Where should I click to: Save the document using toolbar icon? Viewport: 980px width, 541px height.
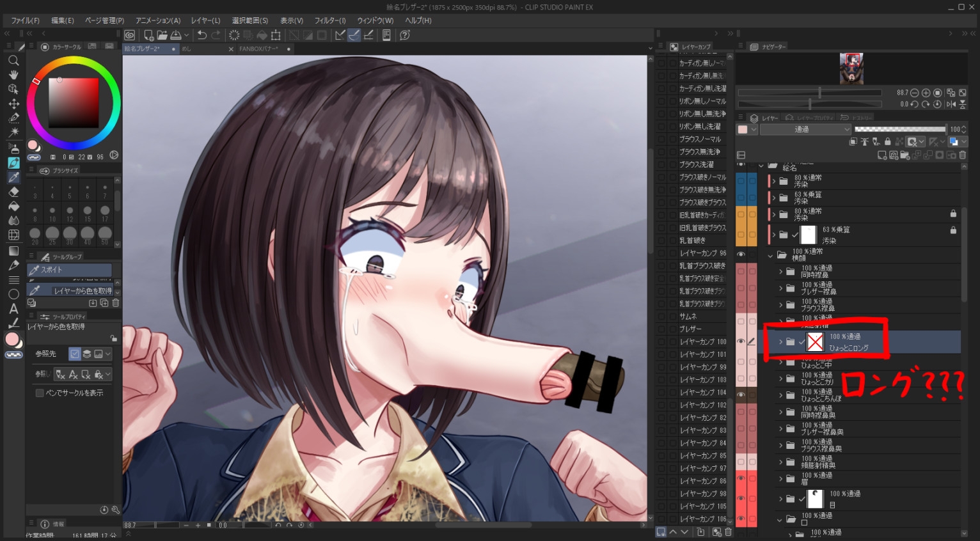click(175, 35)
